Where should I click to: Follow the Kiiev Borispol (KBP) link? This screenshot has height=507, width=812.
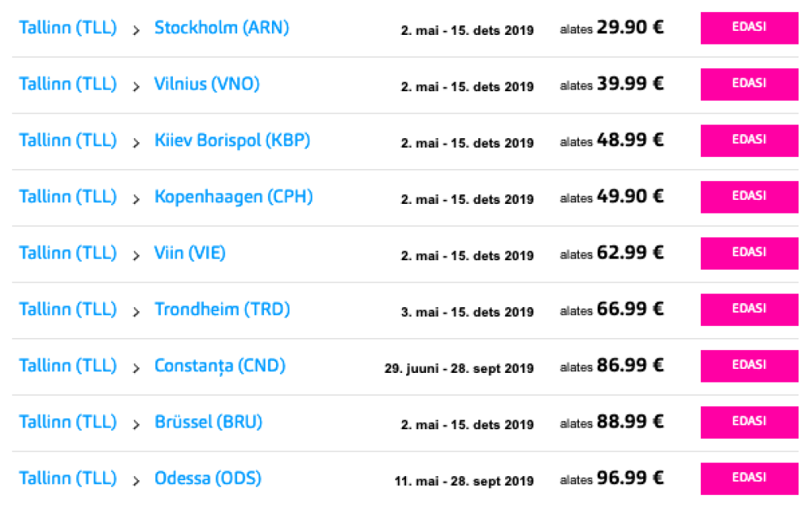coord(232,140)
